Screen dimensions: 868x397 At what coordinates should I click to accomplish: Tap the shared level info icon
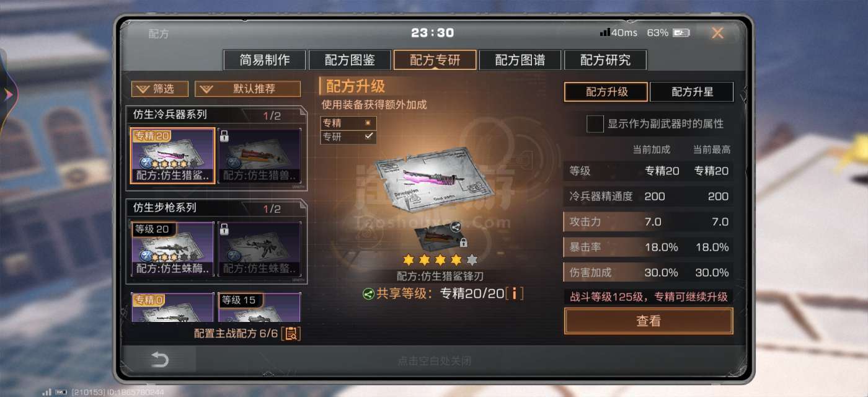(x=514, y=293)
